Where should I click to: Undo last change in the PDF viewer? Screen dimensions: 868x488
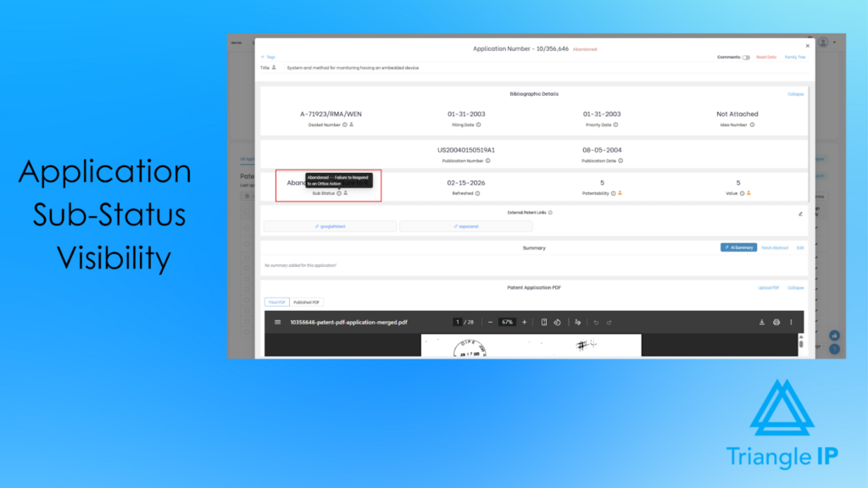(x=595, y=322)
